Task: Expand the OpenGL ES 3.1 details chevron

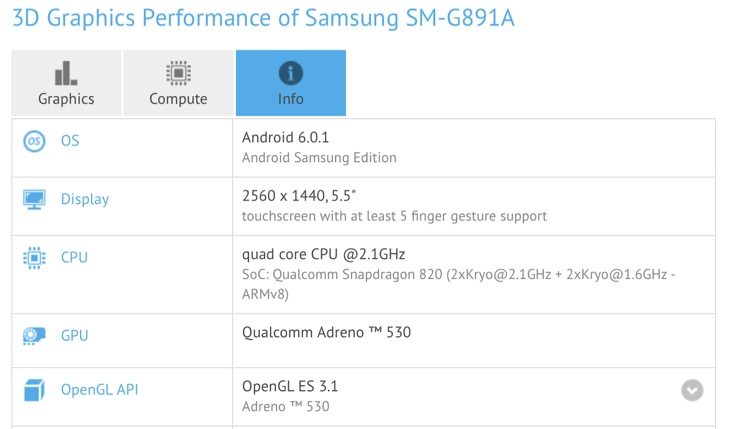Action: pyautogui.click(x=692, y=390)
